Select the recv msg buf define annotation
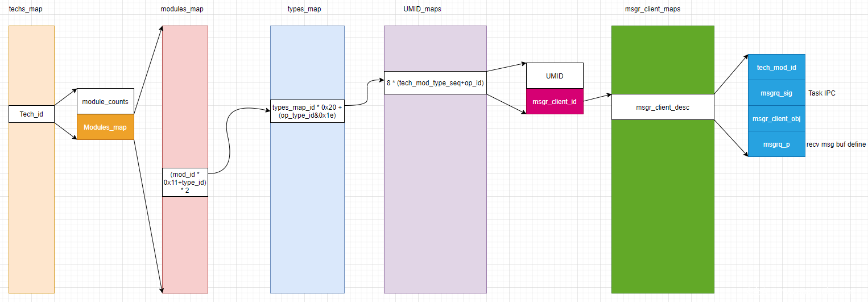 tap(836, 144)
